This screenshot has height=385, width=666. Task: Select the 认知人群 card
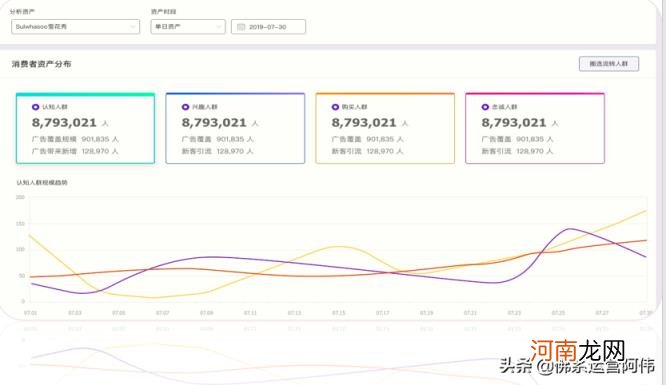(x=85, y=128)
